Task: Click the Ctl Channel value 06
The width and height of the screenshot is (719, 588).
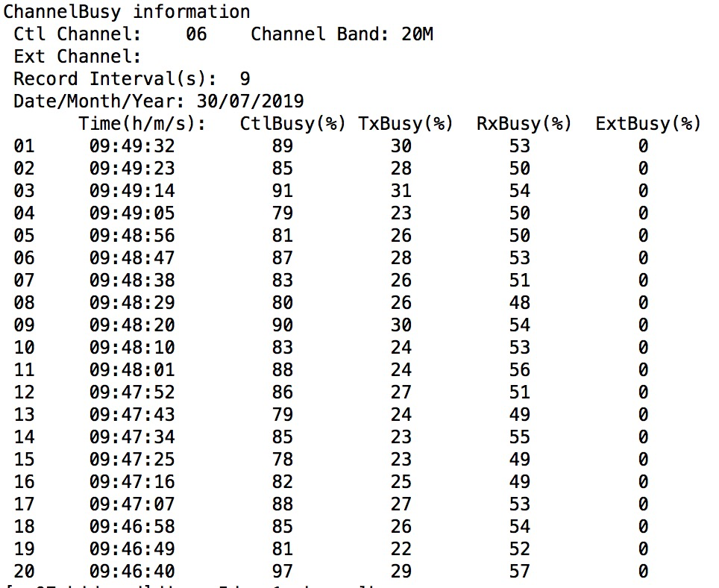Action: (197, 34)
